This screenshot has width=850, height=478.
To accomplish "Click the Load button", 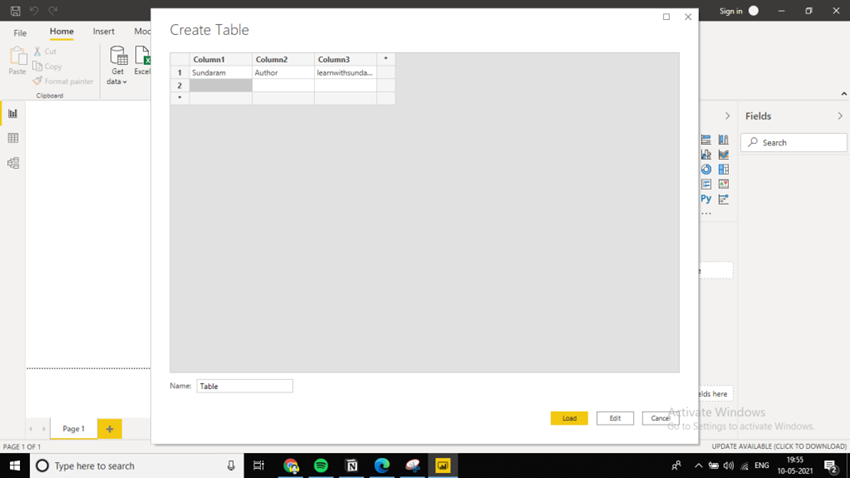I will [x=569, y=418].
